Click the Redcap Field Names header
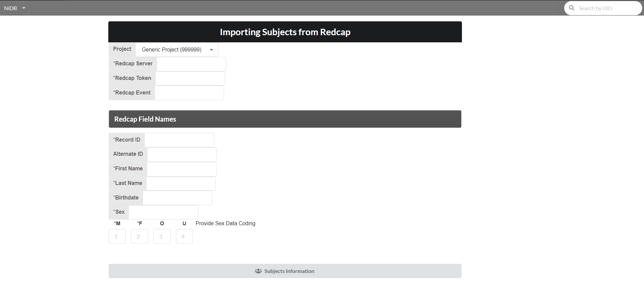Image resolution: width=644 pixels, height=295 pixels. coord(285,119)
